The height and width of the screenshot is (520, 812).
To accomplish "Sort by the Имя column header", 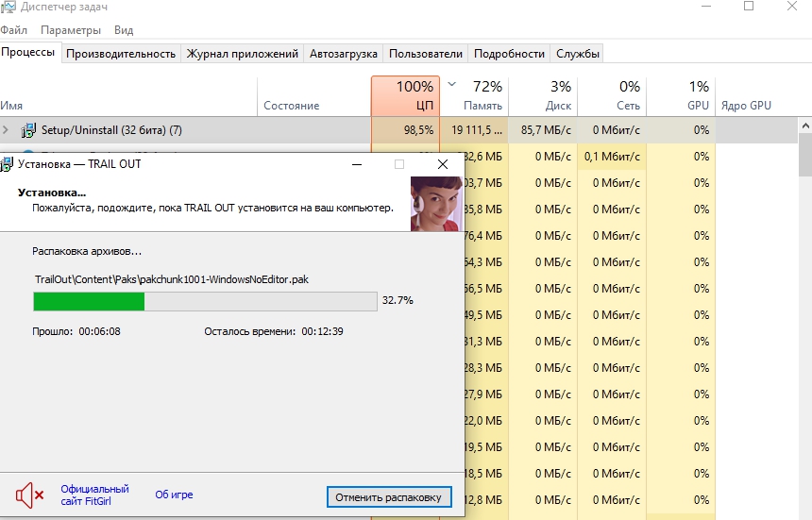I will point(128,95).
